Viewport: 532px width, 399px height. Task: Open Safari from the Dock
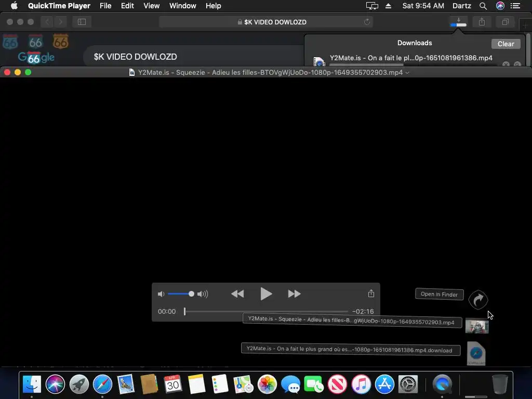pos(102,384)
